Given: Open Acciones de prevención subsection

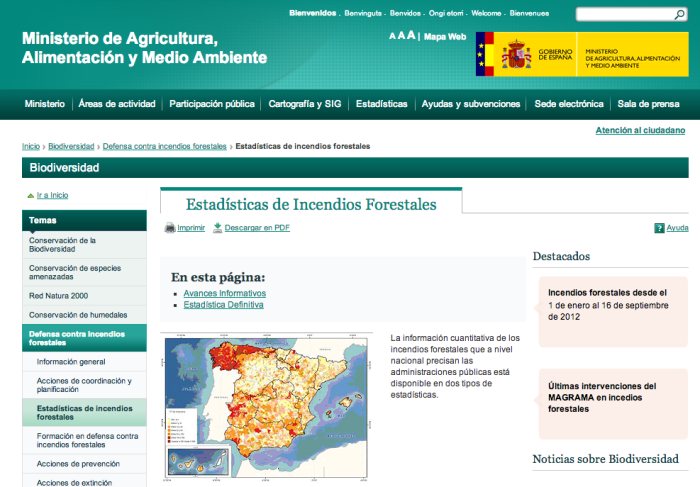Looking at the screenshot, I should tap(84, 464).
